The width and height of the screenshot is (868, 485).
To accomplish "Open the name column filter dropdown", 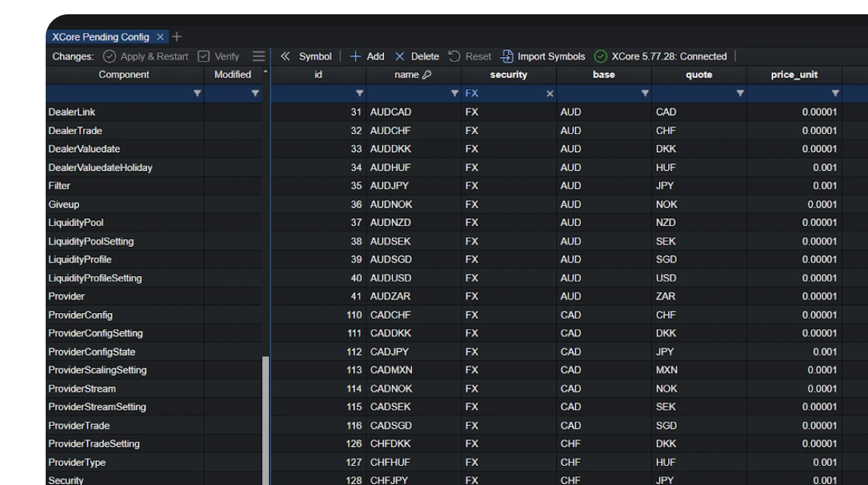I will click(455, 93).
